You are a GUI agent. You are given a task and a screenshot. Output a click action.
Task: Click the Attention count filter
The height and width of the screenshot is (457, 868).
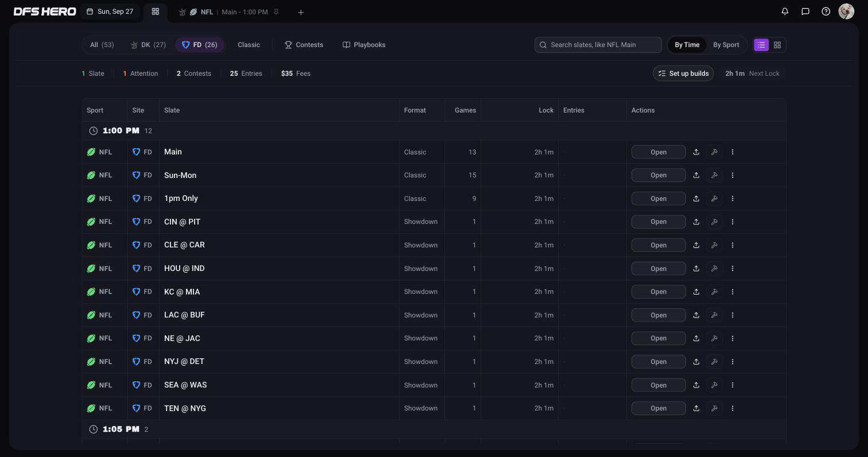click(x=141, y=73)
